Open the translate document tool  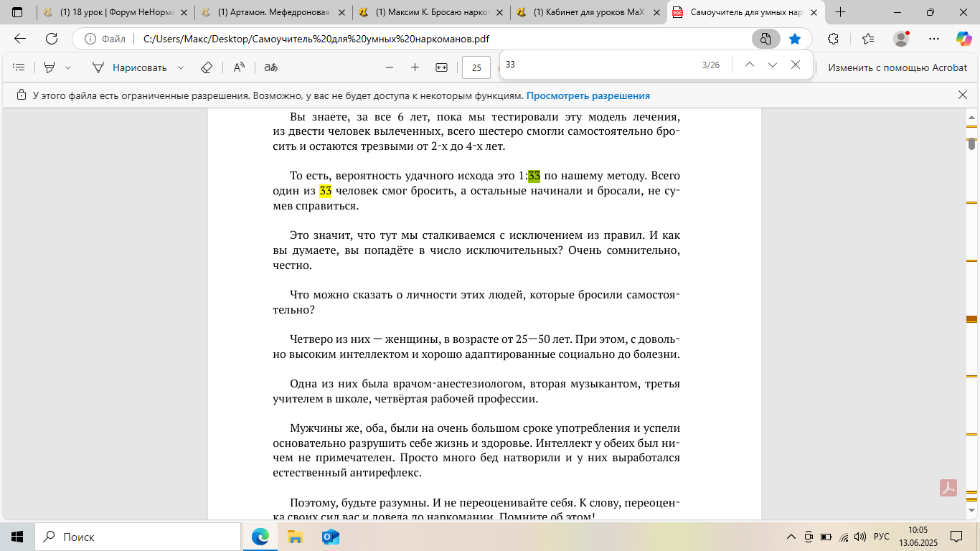tap(270, 67)
